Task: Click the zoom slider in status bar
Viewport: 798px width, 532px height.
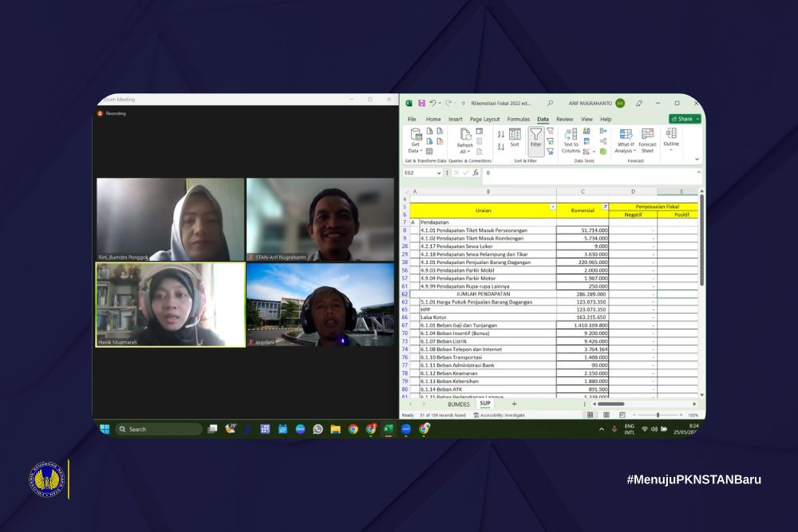Action: click(x=658, y=415)
